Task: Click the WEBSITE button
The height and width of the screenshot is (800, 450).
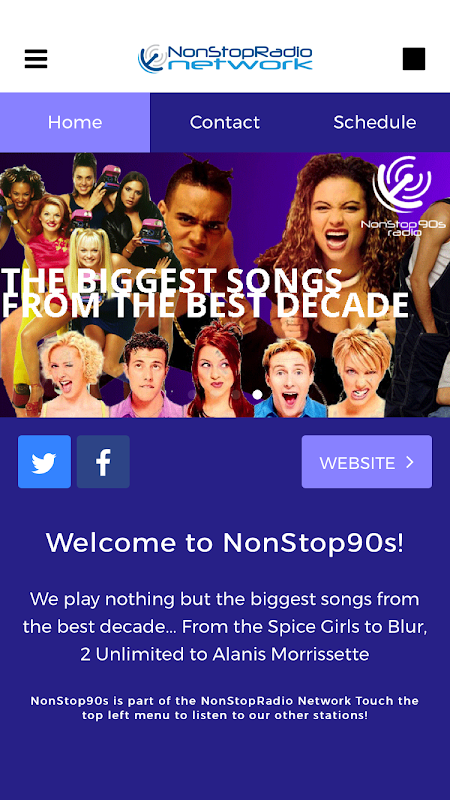Action: click(x=367, y=461)
